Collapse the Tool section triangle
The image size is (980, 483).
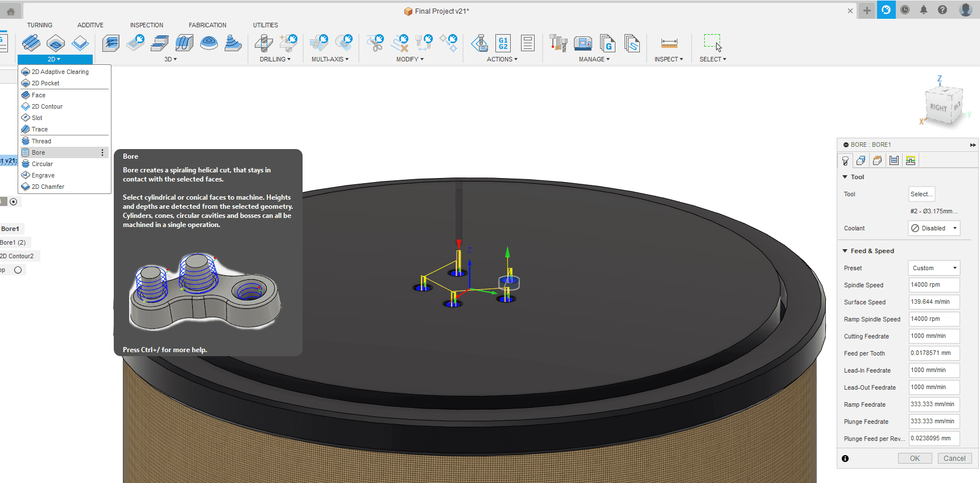pos(845,177)
